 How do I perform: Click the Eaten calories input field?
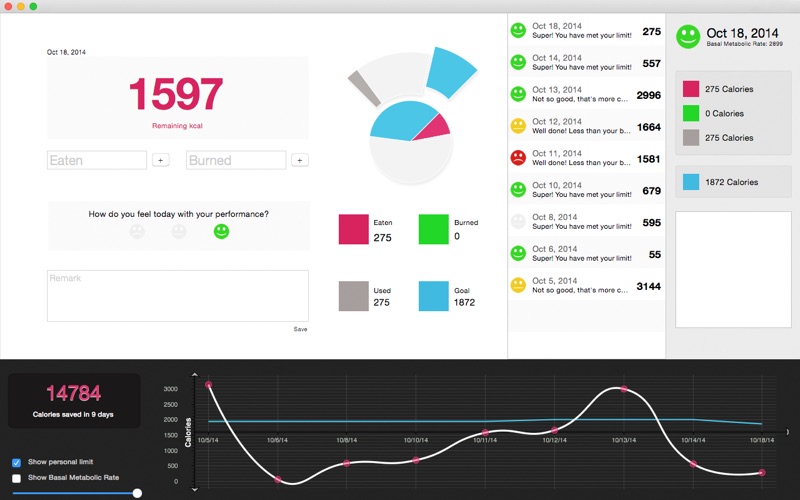coord(97,160)
